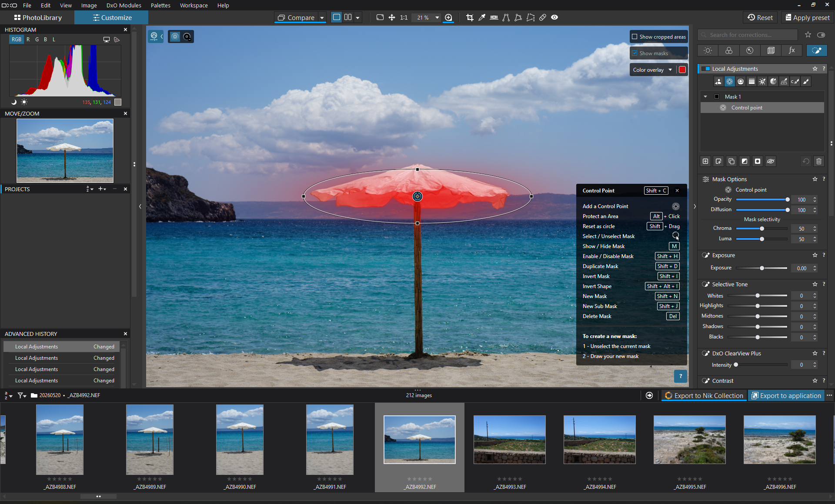Image resolution: width=835 pixels, height=504 pixels.
Task: Choose the Graduated Filter local adjustment tool
Action: click(751, 81)
